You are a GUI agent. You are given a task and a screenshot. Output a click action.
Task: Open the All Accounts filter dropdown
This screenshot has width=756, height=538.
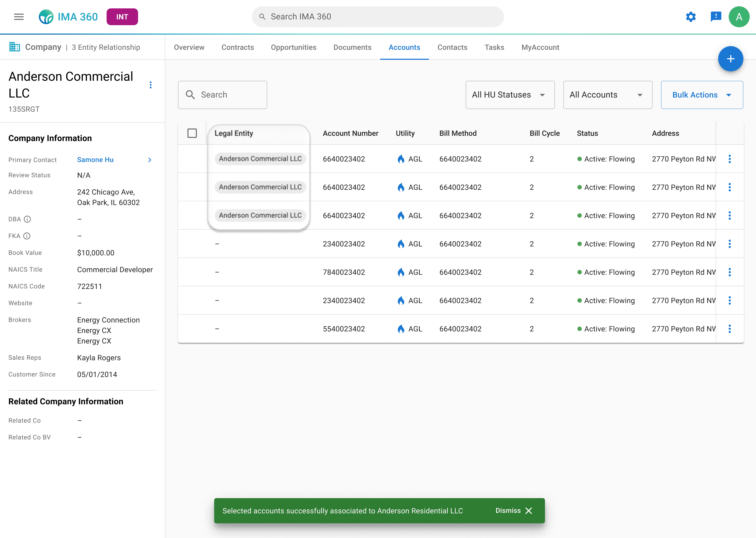[x=607, y=95]
